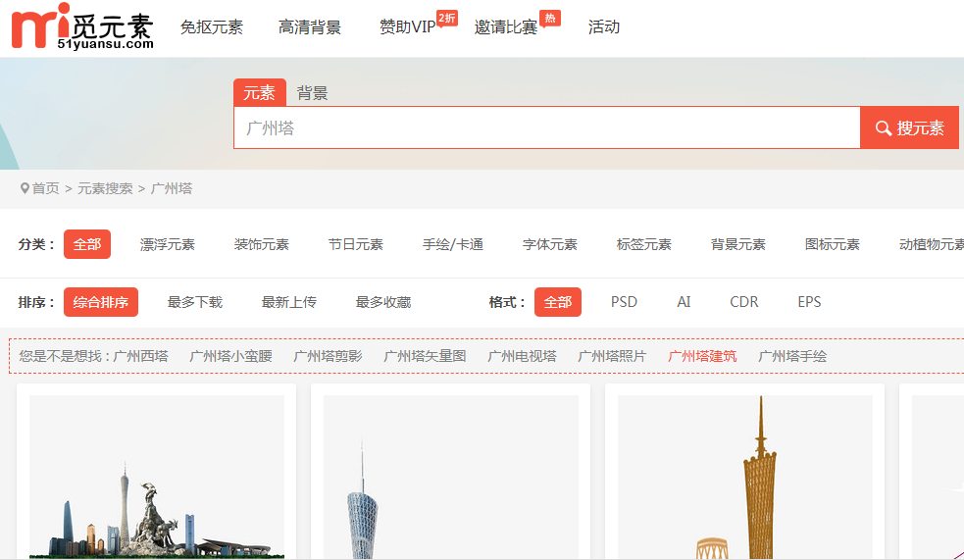964x560 pixels.
Task: Filter by 节日元素 category
Action: tap(355, 244)
